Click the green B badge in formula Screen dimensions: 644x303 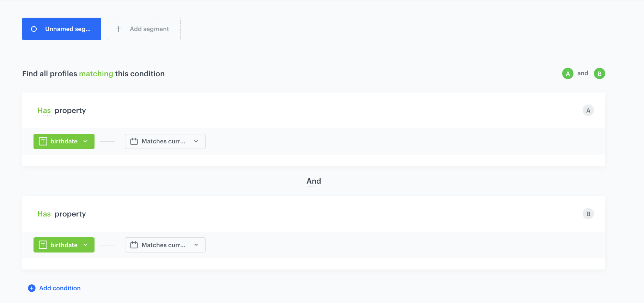click(x=599, y=73)
